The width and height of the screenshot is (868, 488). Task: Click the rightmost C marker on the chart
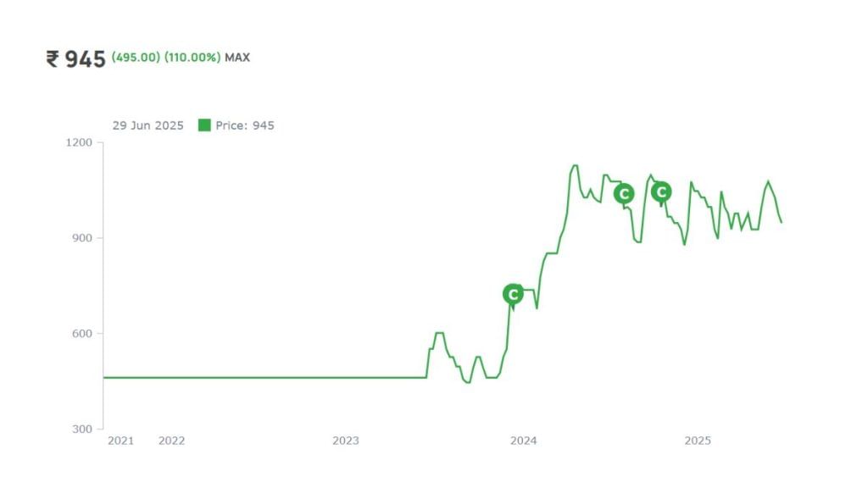[661, 192]
